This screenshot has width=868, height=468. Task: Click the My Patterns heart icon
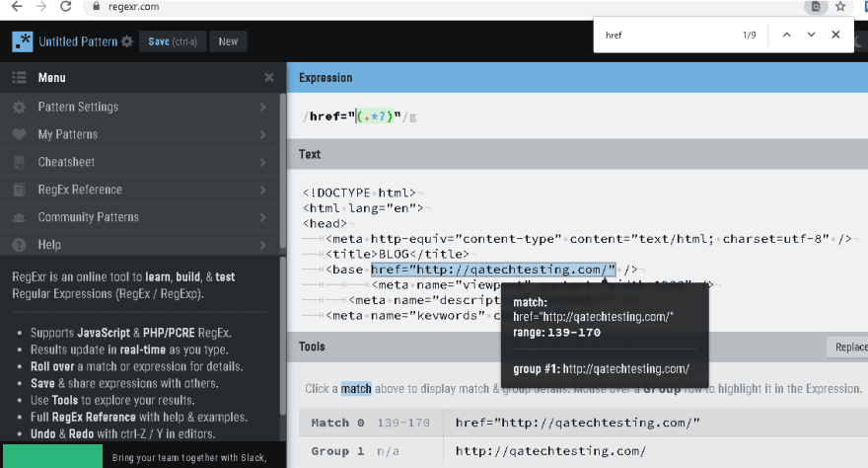pos(20,134)
